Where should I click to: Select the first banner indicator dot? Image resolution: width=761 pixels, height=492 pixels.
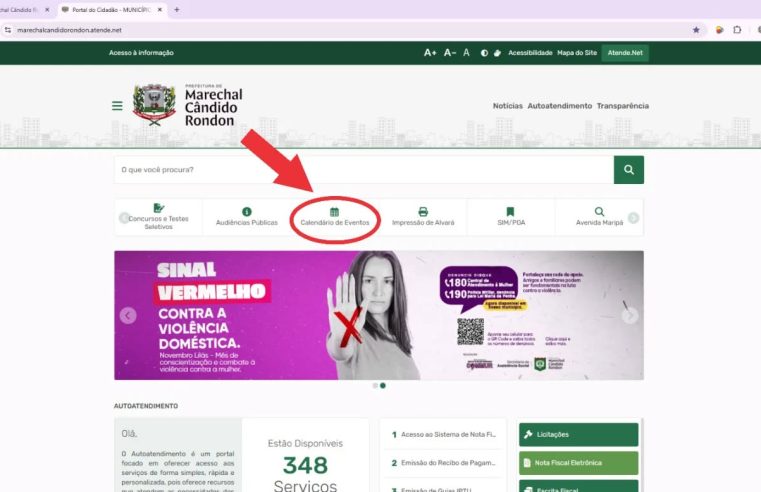coord(375,386)
